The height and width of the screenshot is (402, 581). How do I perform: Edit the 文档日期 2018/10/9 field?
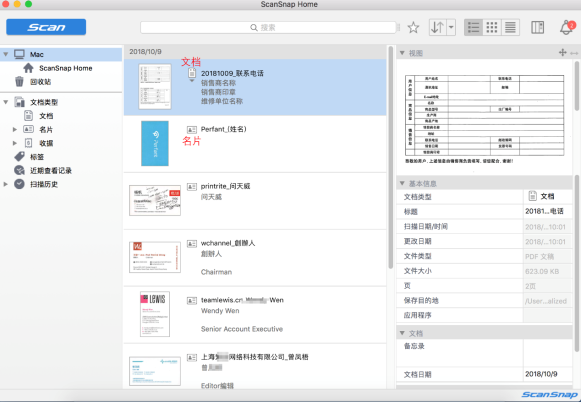point(547,374)
